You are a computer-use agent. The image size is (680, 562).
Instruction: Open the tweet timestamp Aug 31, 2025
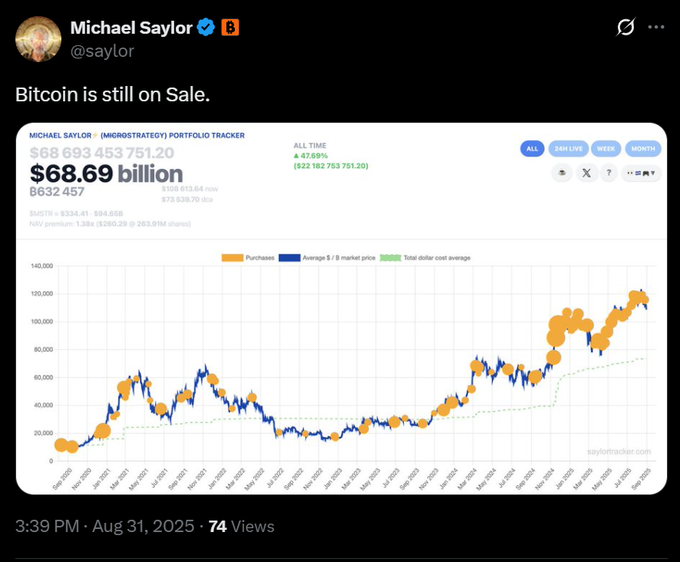click(105, 526)
